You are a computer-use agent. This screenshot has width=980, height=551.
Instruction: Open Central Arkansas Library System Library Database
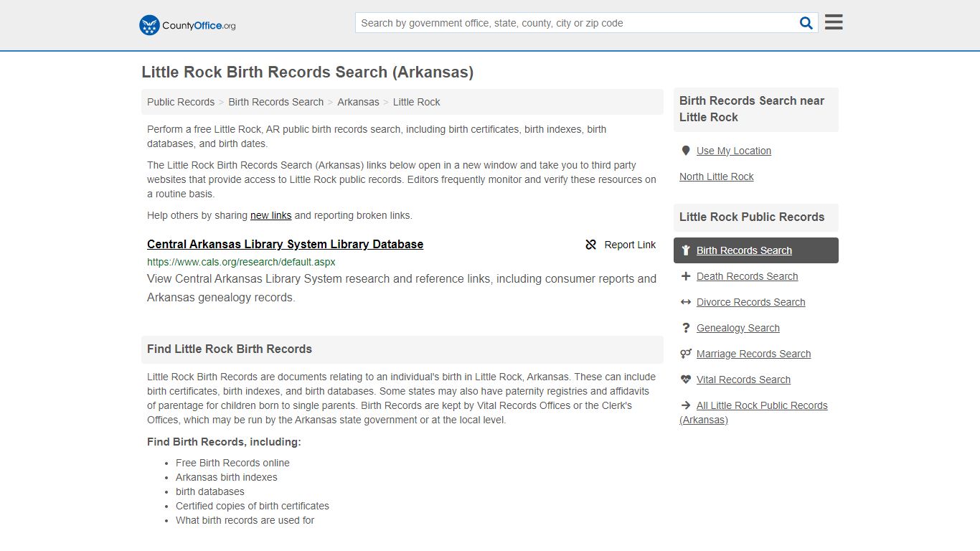(285, 245)
